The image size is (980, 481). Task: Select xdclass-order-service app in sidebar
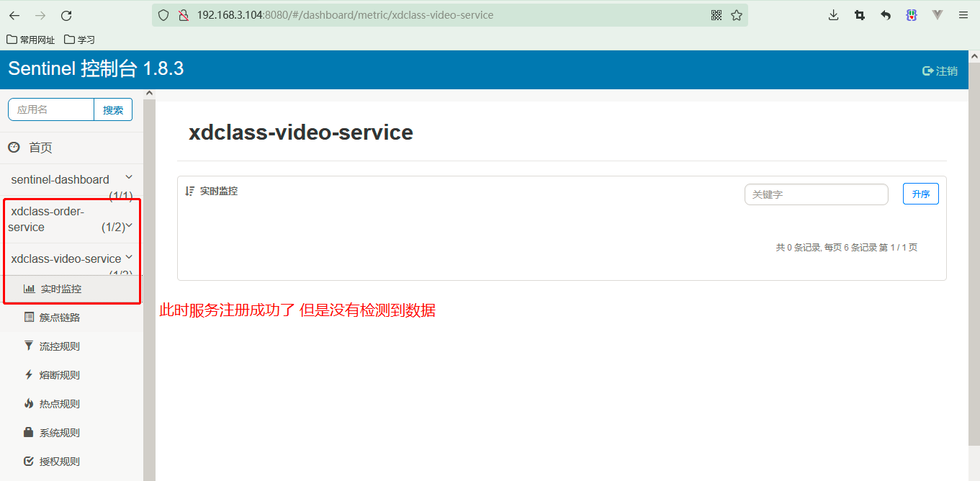[x=48, y=219]
